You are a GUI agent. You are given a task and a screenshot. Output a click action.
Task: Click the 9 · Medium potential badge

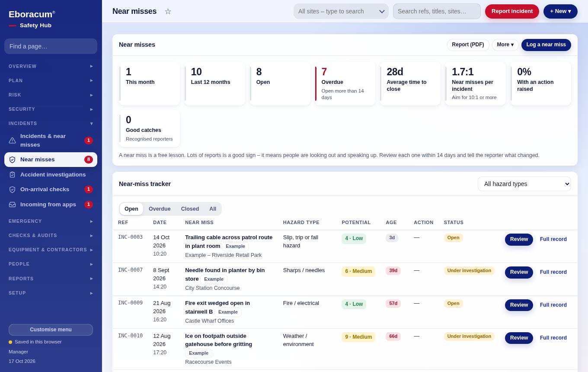358,337
